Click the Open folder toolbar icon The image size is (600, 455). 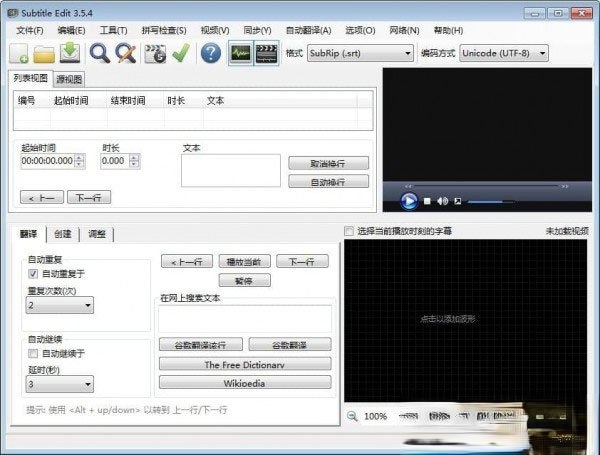click(x=45, y=53)
